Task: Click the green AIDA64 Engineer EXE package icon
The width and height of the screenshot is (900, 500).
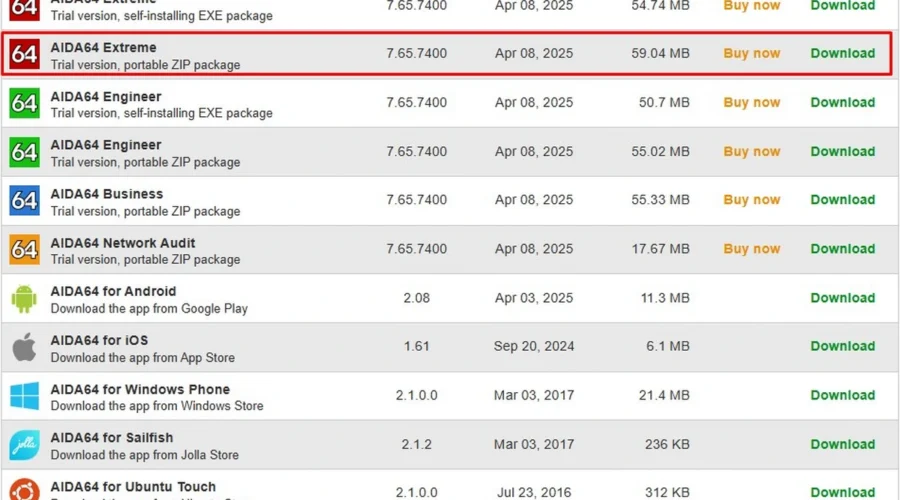Action: [x=24, y=103]
